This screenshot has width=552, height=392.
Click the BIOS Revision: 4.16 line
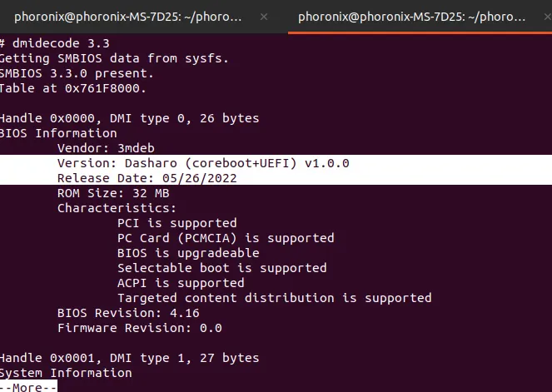(x=128, y=313)
